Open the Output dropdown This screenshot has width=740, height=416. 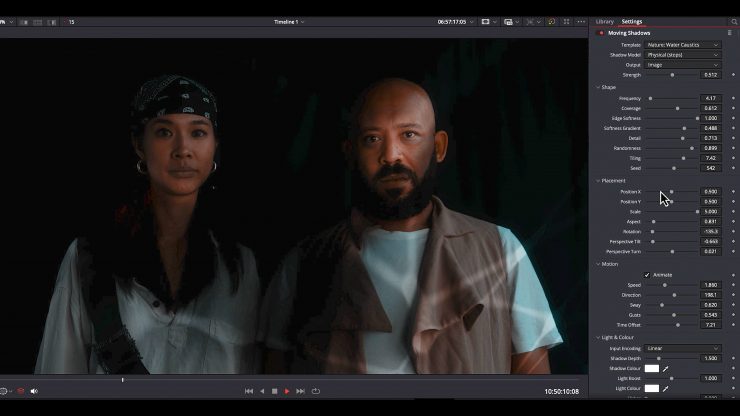point(682,65)
